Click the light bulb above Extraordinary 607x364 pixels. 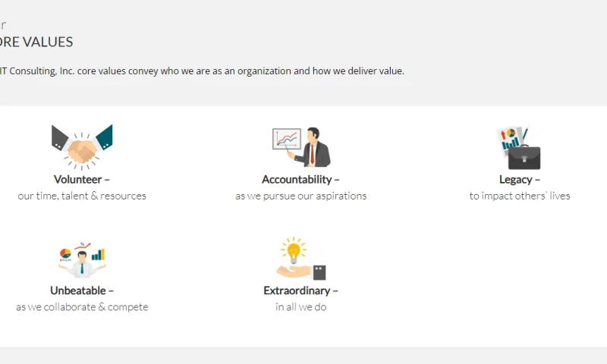click(293, 249)
